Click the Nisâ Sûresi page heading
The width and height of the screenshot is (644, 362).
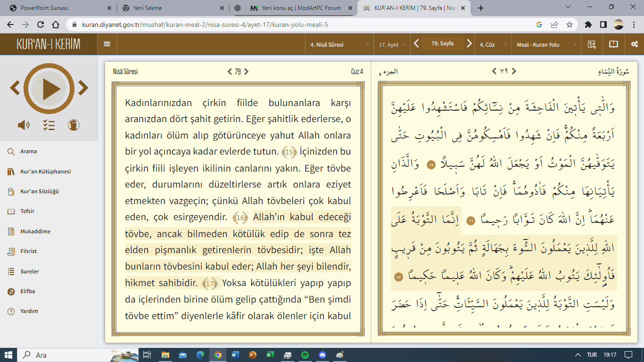click(125, 72)
